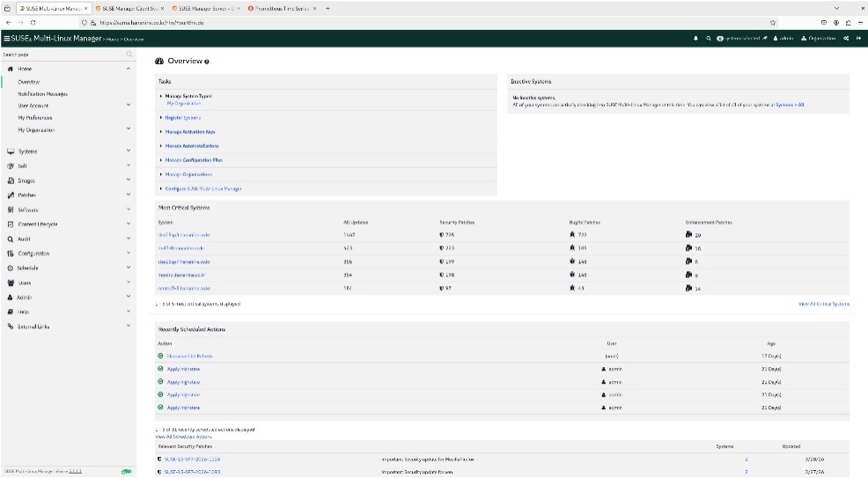The width and height of the screenshot is (868, 478).
Task: Click the Users group icon in sidebar
Action: coord(11,283)
